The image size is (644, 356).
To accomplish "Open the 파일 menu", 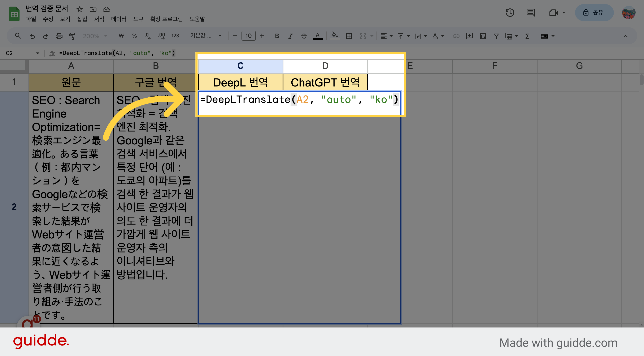I will 31,19.
